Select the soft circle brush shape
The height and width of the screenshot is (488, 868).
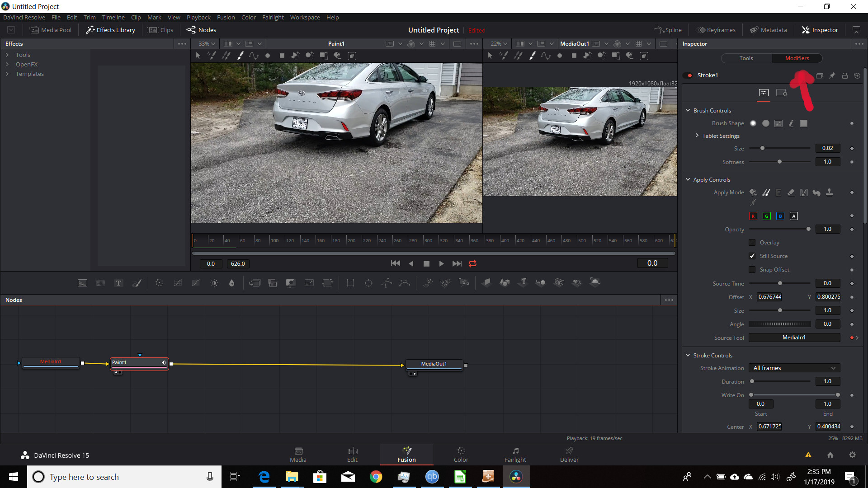[753, 123]
